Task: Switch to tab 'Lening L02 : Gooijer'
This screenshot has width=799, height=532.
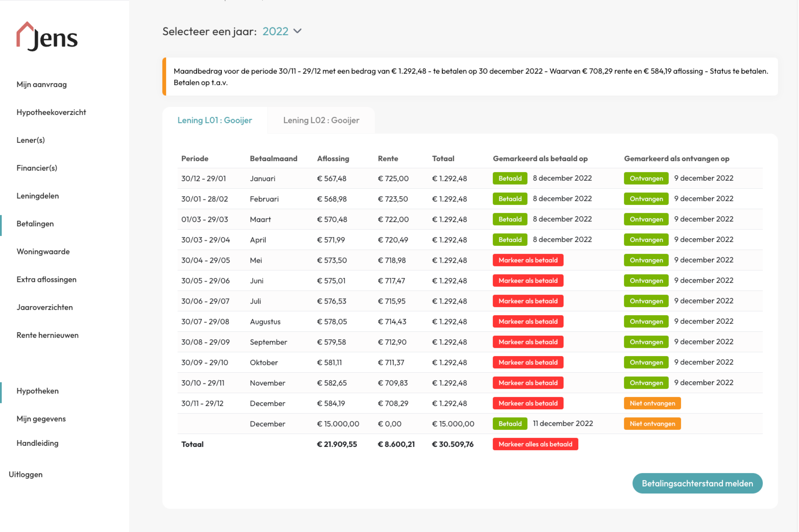Action: (x=321, y=120)
